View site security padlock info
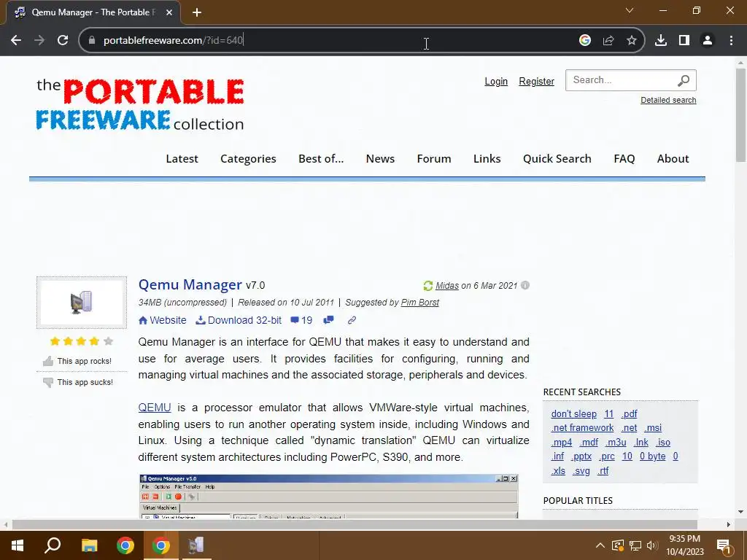 92,41
